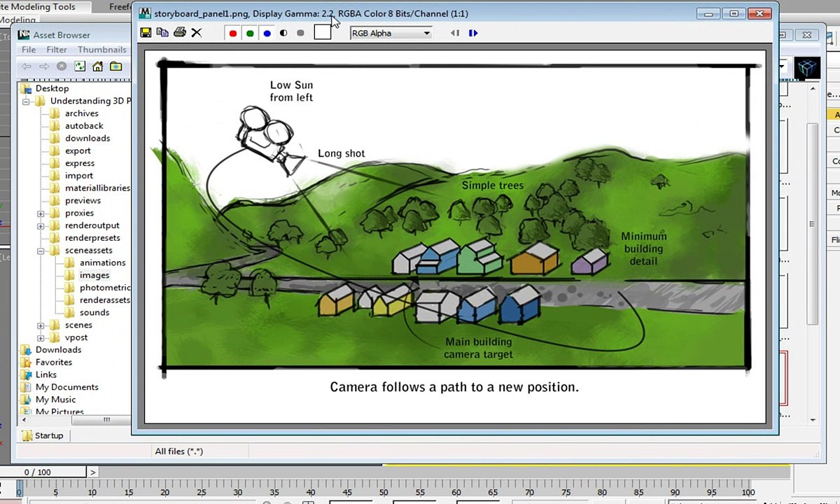Click Stop icon in Asset Browser toolbar
Image resolution: width=840 pixels, height=504 pixels.
coord(62,66)
